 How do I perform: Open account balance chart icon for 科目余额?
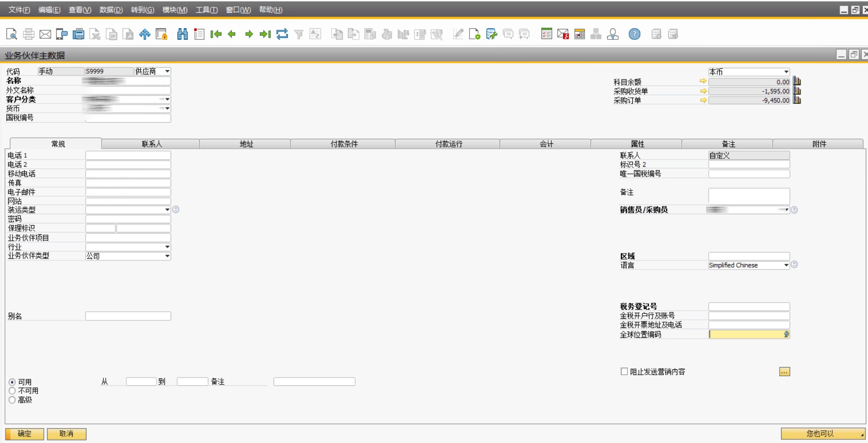(x=797, y=81)
